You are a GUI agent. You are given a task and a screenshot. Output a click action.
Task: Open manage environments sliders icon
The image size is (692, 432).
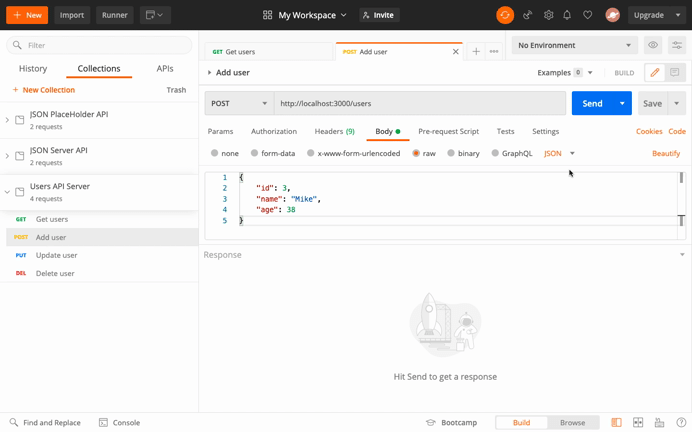click(677, 45)
